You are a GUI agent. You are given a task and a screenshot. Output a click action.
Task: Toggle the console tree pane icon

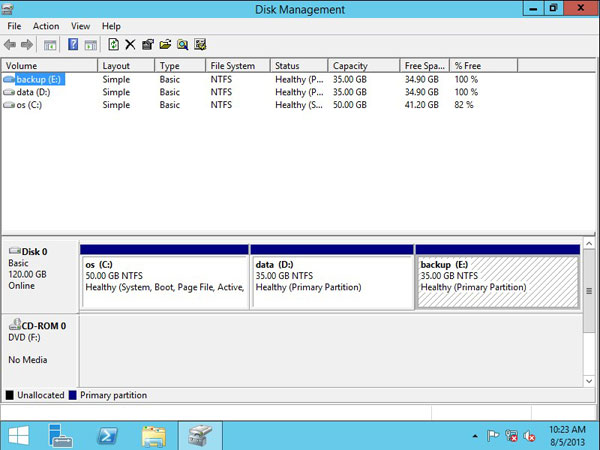(50, 45)
